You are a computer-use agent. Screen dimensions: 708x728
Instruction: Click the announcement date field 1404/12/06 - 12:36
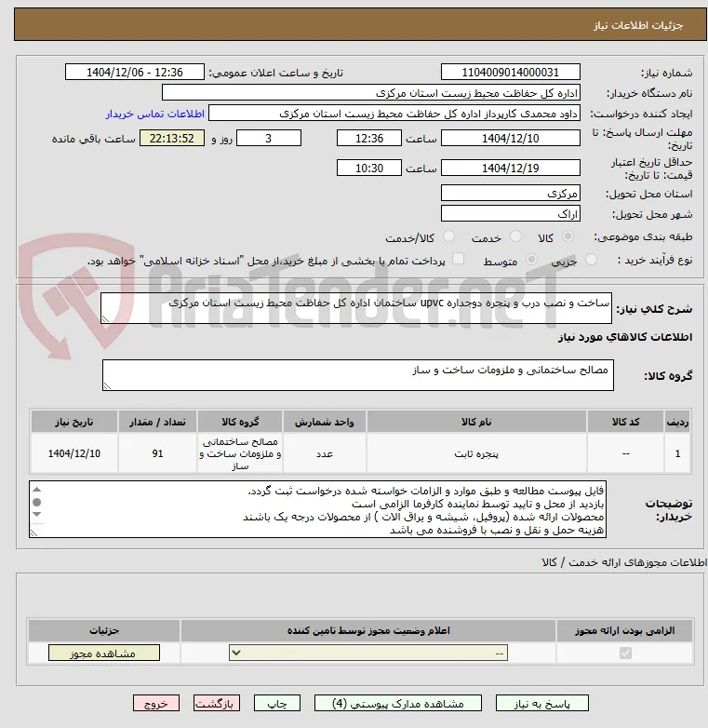tap(135, 73)
